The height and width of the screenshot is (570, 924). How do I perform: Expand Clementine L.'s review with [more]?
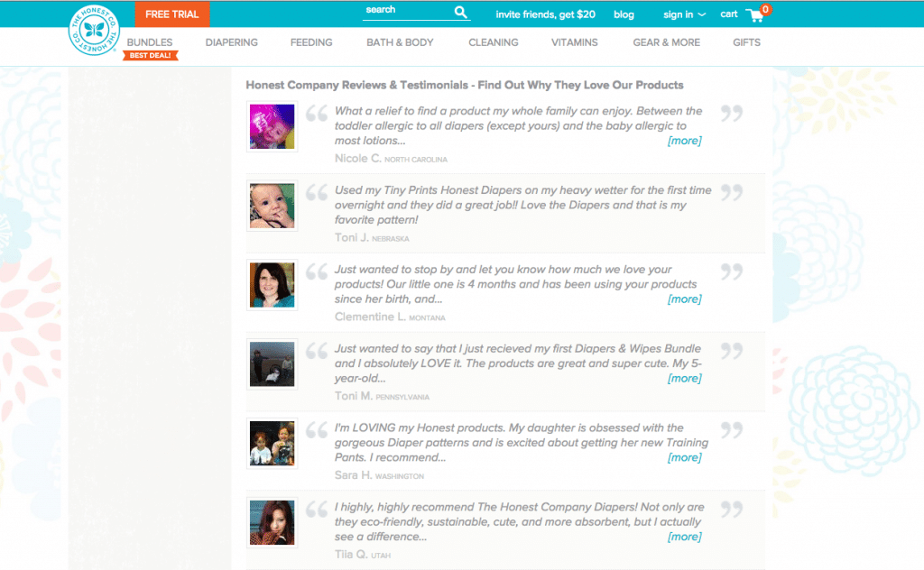pos(684,299)
